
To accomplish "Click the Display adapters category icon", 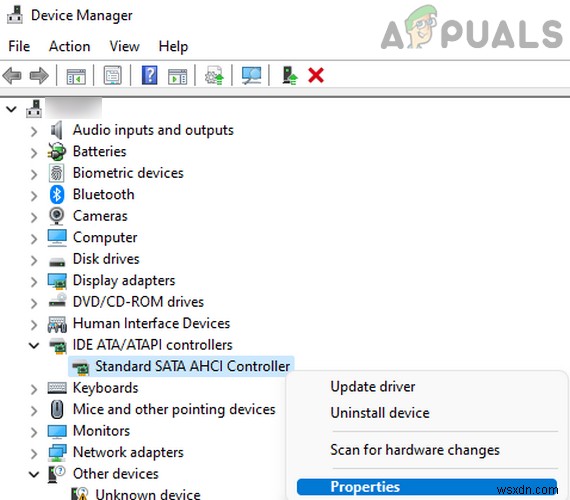I will [57, 281].
